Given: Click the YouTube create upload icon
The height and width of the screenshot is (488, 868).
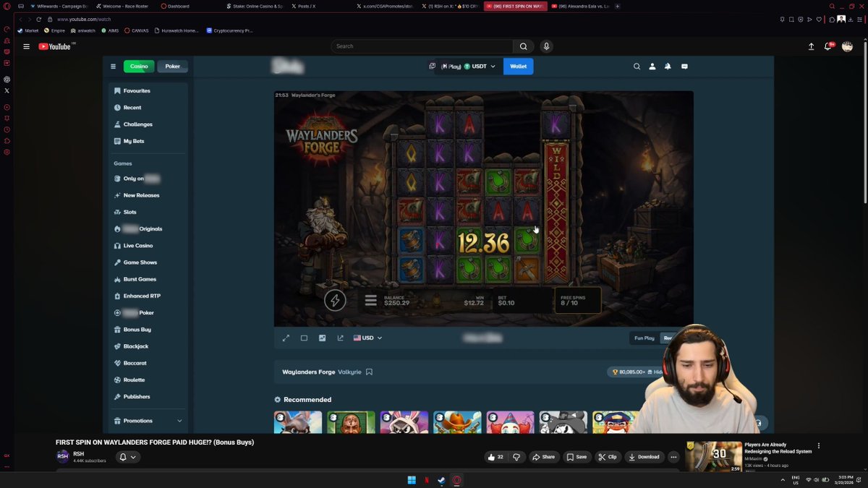Looking at the screenshot, I should pyautogui.click(x=811, y=46).
